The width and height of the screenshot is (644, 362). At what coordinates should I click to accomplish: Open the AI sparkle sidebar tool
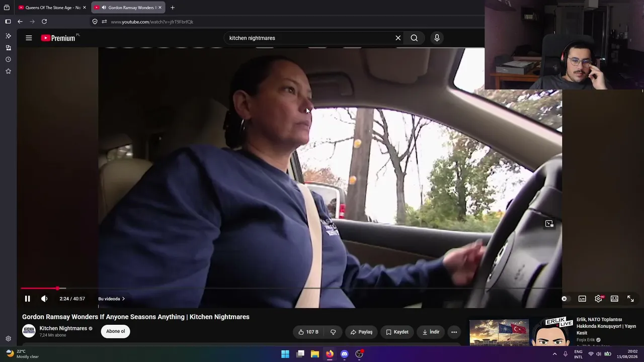click(x=8, y=36)
